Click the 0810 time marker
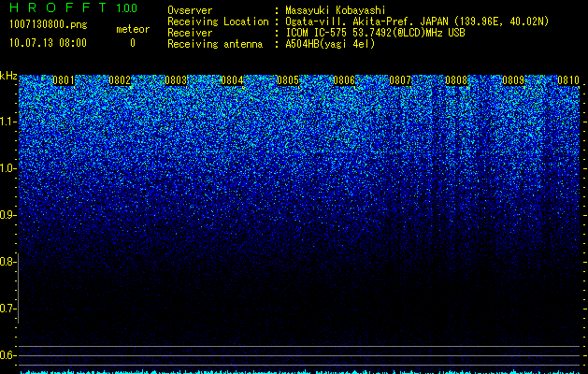The width and height of the screenshot is (588, 374). [x=568, y=80]
